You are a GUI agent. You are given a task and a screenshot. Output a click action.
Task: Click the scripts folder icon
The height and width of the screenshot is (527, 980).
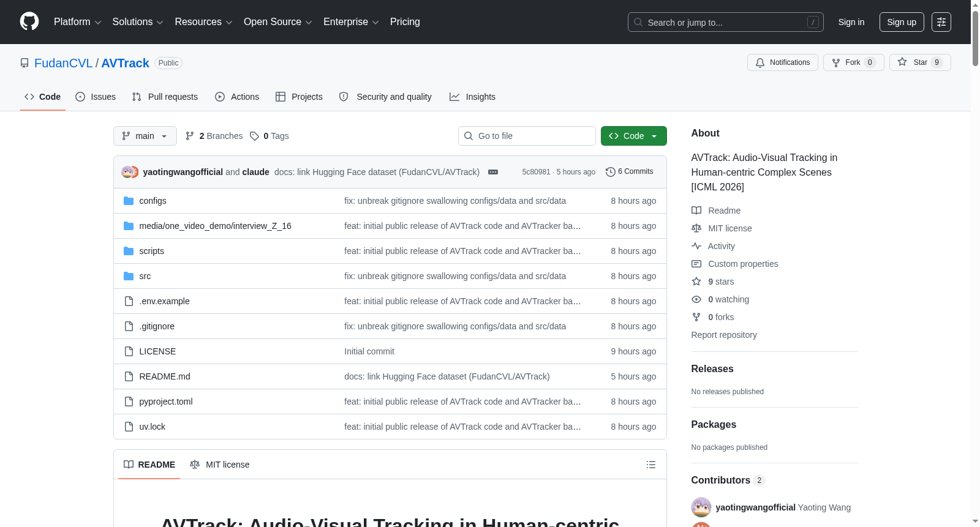[129, 251]
